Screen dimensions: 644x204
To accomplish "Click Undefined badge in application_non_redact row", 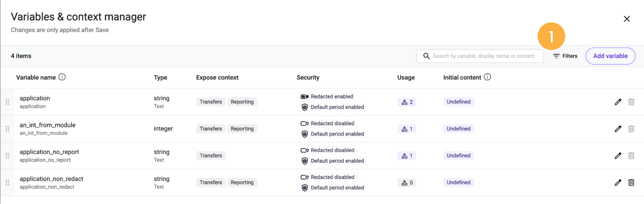I will [x=458, y=182].
